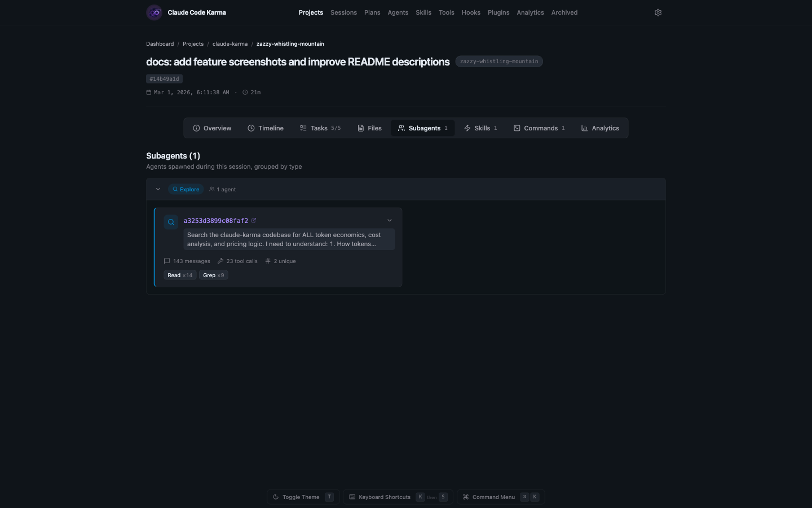Click the zazzy-whistling-mountain breadcrumb
This screenshot has width=812, height=508.
290,44
